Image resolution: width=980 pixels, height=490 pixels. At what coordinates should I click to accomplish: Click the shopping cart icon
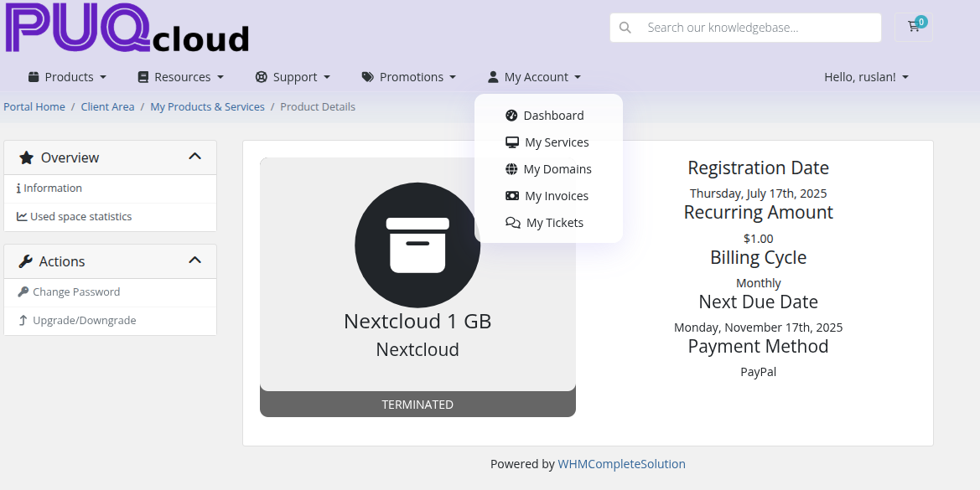pyautogui.click(x=913, y=27)
